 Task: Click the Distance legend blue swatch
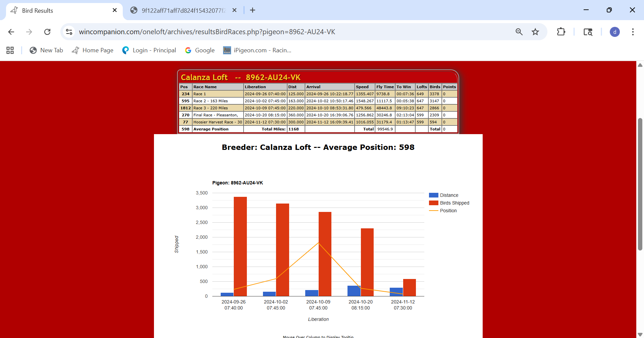coord(433,195)
